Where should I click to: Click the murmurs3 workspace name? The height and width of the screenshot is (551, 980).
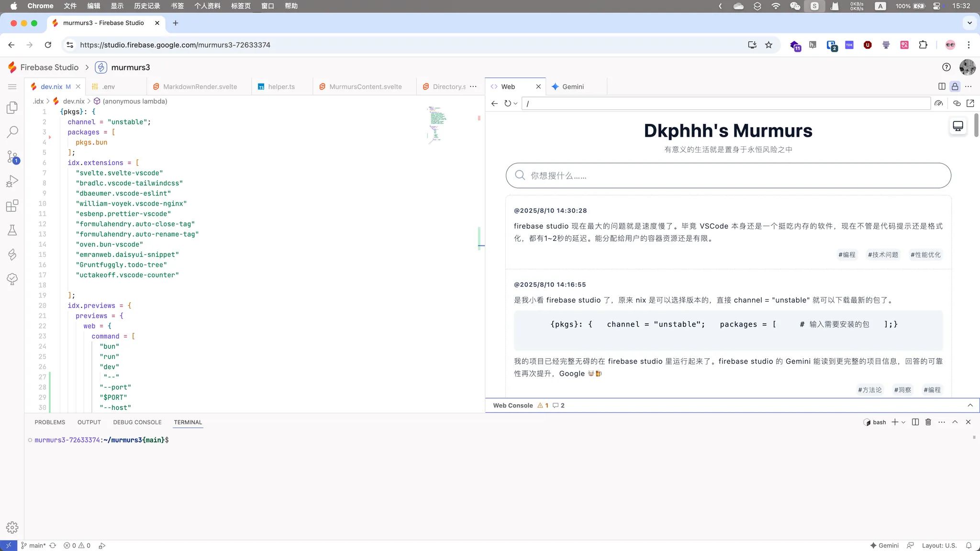[x=131, y=67]
